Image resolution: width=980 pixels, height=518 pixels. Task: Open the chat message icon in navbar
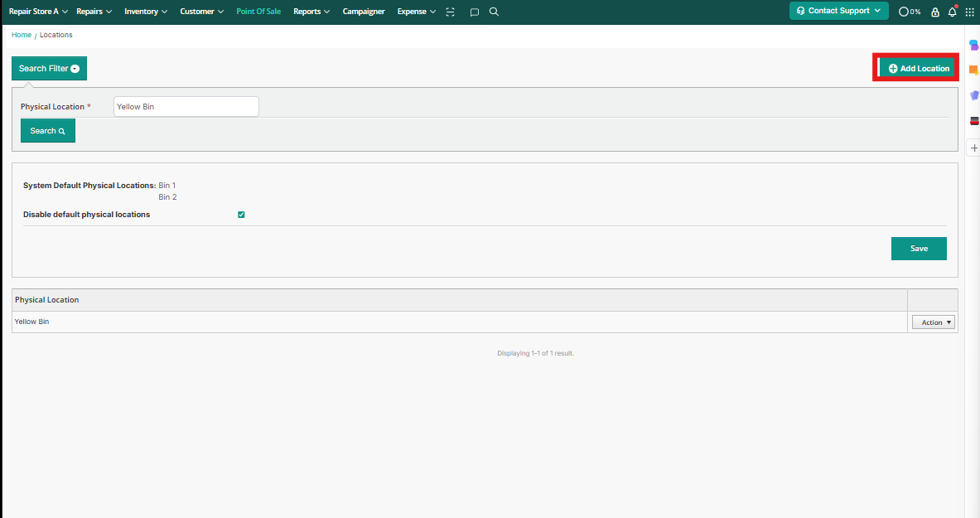point(474,12)
